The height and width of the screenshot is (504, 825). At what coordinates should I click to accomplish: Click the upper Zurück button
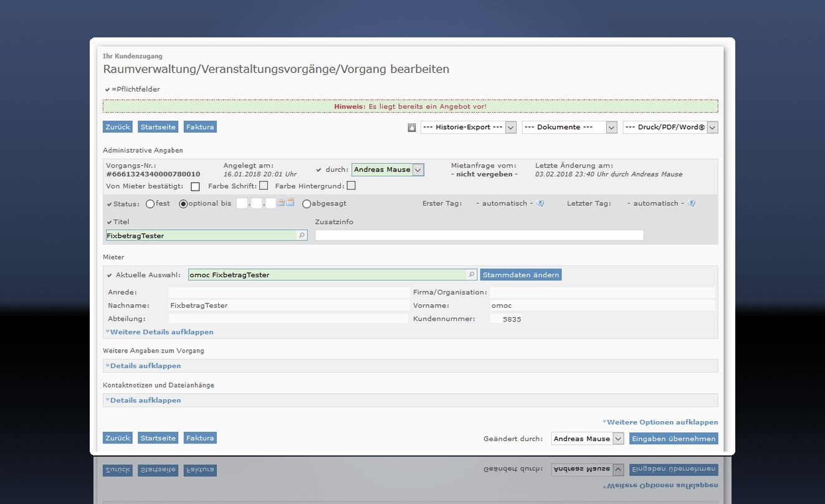coord(118,127)
